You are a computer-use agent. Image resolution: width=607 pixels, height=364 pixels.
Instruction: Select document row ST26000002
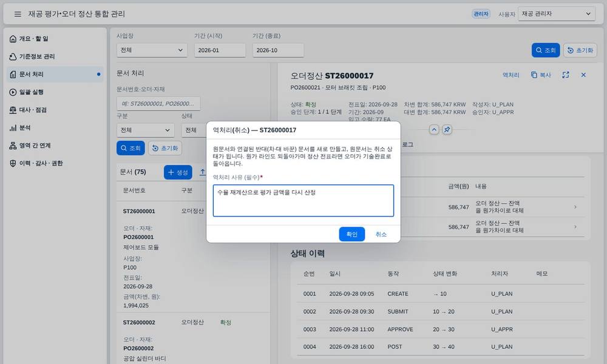click(193, 339)
